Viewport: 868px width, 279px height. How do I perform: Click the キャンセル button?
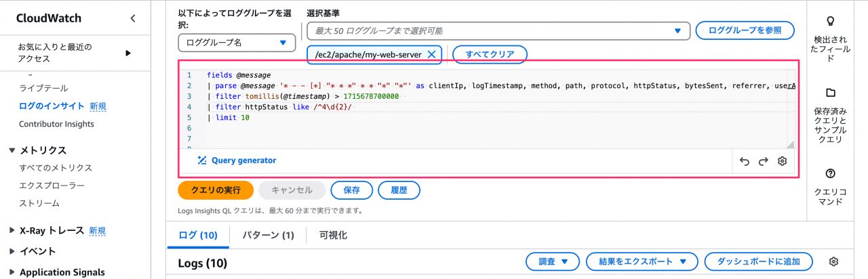point(292,190)
